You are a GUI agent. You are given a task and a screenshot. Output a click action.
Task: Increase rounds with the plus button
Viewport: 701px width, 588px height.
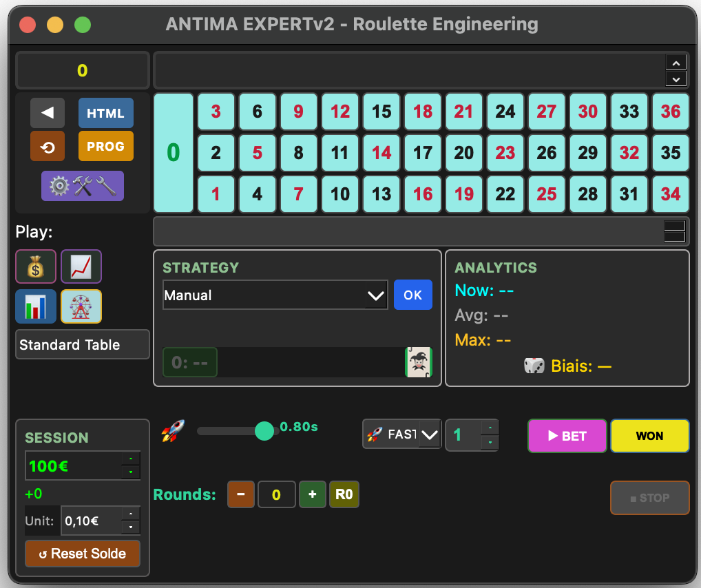point(313,494)
